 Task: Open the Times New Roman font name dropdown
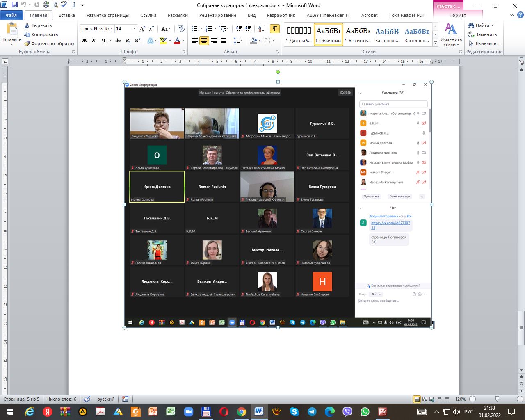coord(112,29)
